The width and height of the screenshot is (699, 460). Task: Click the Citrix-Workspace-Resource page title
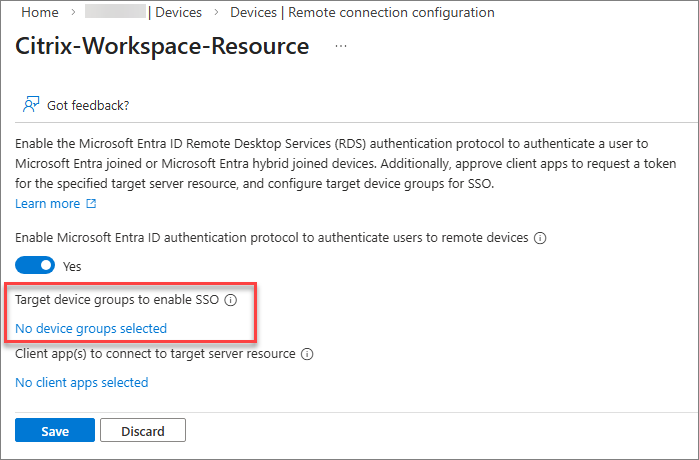point(162,47)
